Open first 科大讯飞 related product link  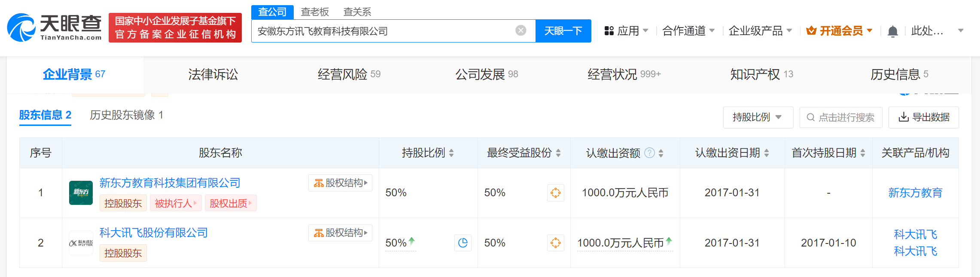click(915, 234)
